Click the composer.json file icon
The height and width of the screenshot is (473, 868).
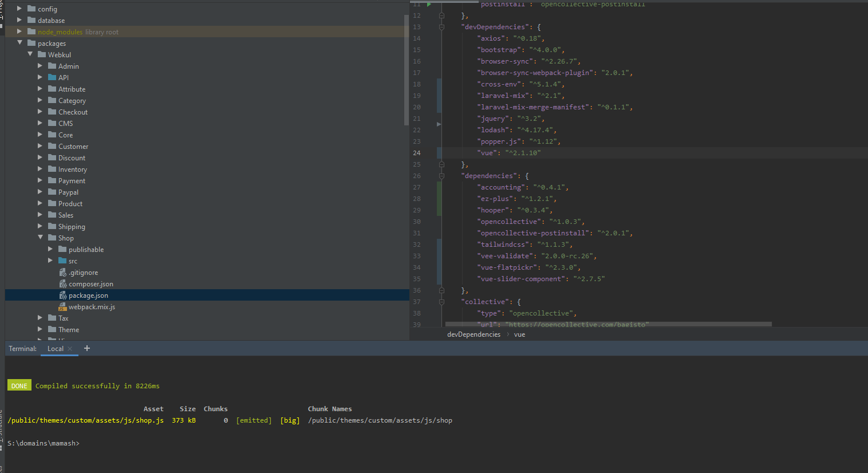coord(63,284)
